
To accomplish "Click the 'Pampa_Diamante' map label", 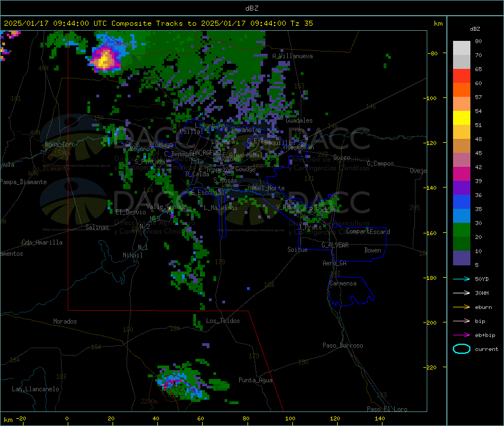I will coord(24,182).
